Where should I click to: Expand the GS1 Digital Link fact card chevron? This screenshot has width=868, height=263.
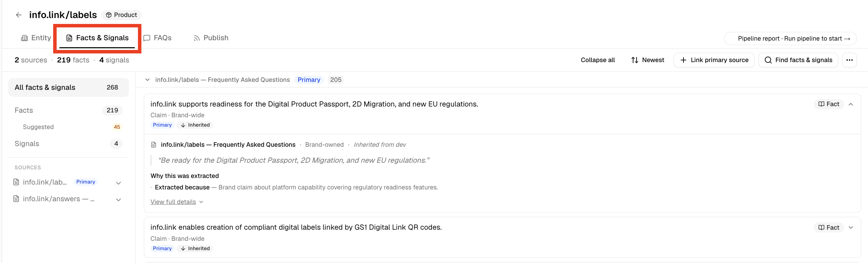click(851, 228)
